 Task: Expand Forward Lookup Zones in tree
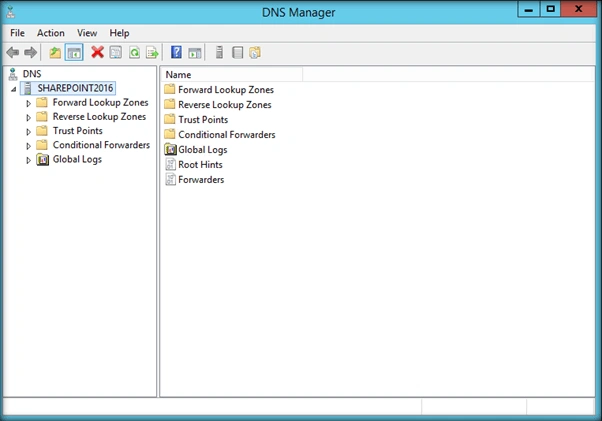28,103
